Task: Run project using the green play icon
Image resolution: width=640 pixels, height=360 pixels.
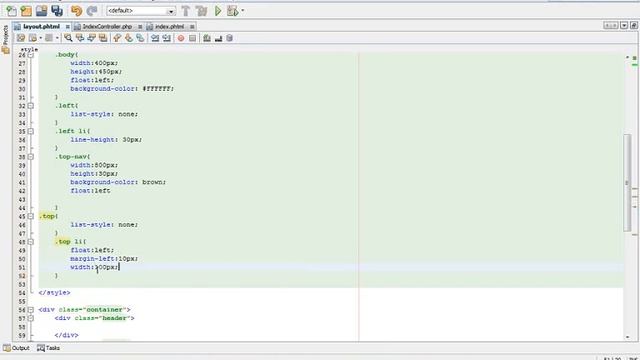Action: 218,11
